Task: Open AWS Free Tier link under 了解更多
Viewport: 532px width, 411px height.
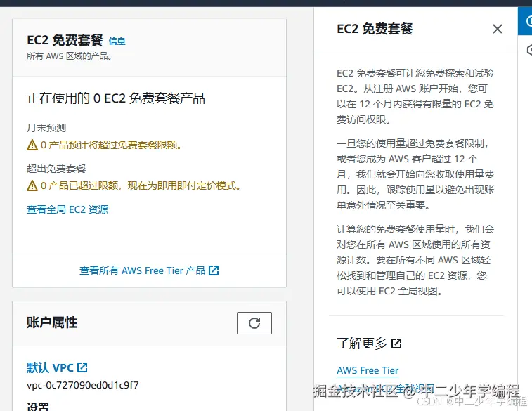Action: (368, 370)
